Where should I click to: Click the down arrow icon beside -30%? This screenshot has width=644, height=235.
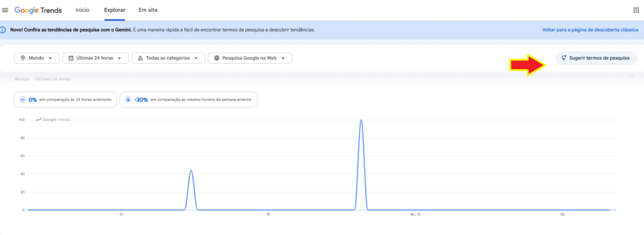tap(128, 100)
